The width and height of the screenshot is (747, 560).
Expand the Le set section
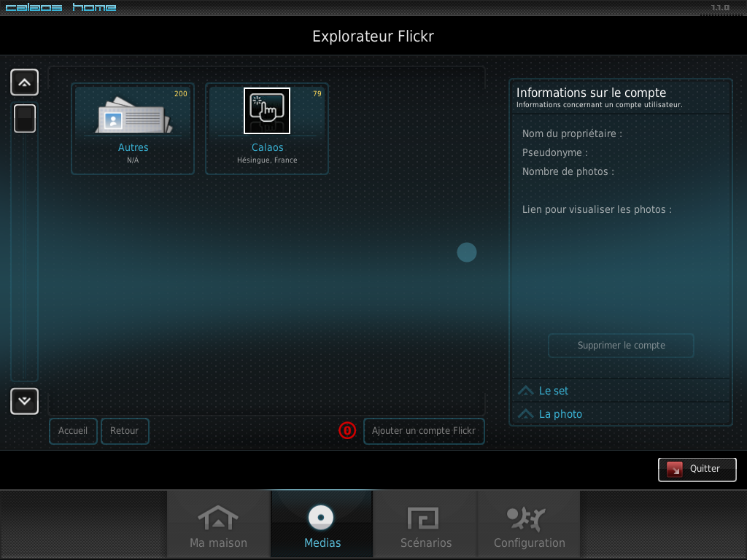622,391
